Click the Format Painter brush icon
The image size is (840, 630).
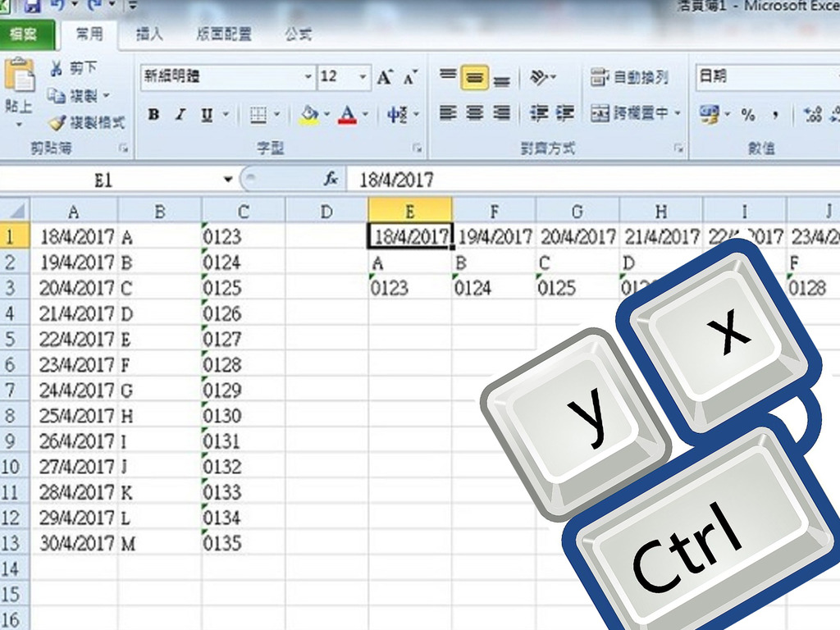(57, 123)
